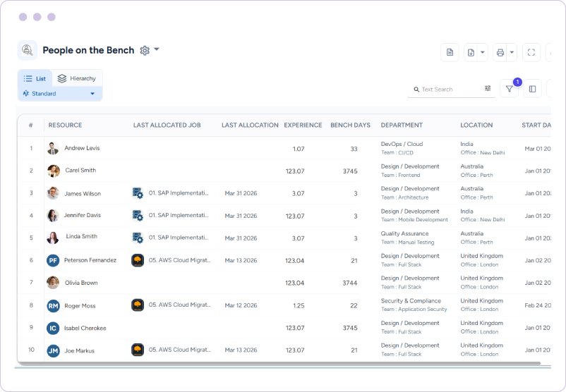Open resource Olivia Brown

click(x=81, y=283)
